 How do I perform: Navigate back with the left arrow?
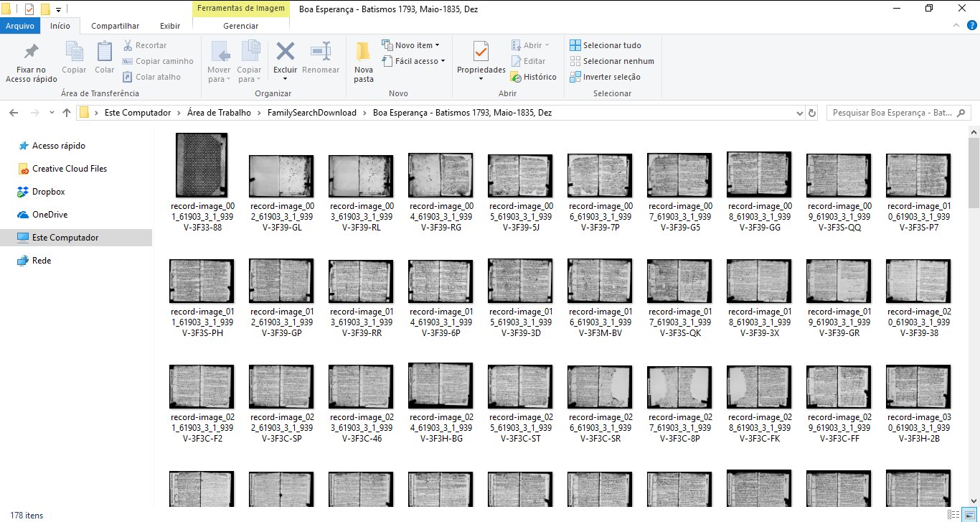tap(14, 113)
